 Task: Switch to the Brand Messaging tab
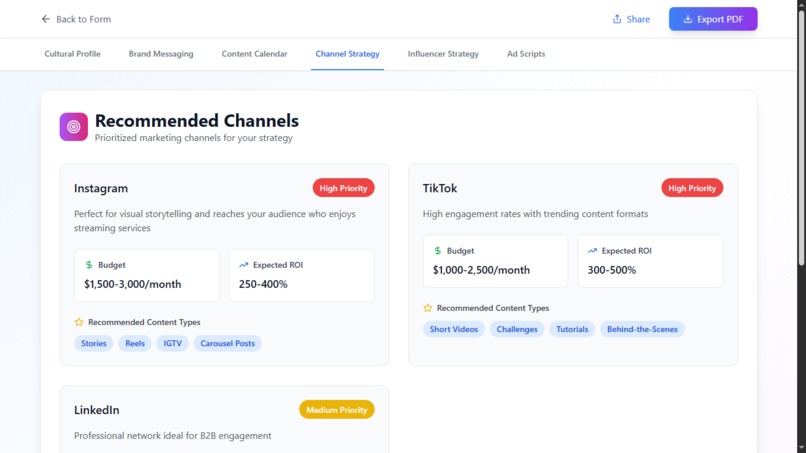(161, 53)
